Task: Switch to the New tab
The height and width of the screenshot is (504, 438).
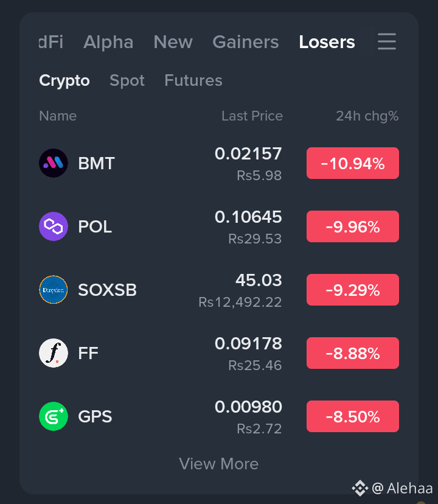Action: click(173, 42)
